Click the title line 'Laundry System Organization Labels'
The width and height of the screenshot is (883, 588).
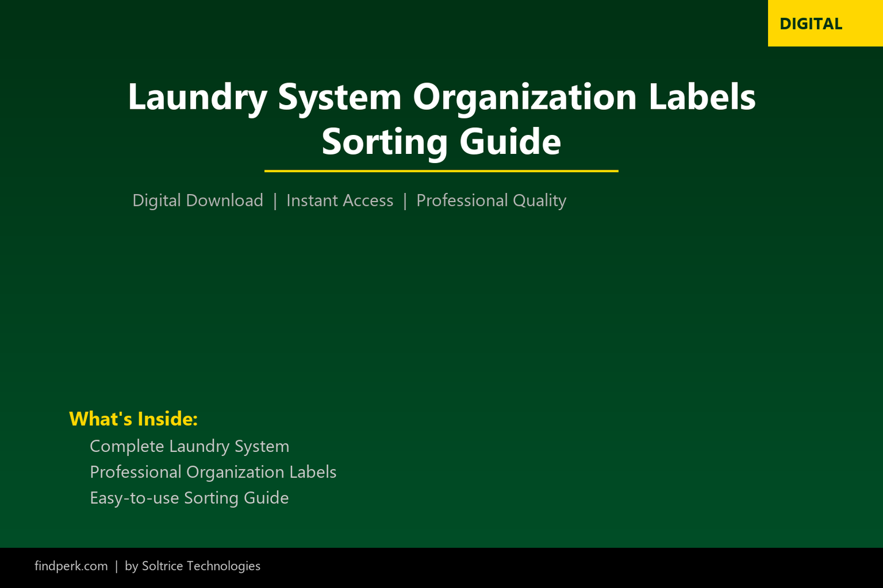pyautogui.click(x=441, y=97)
